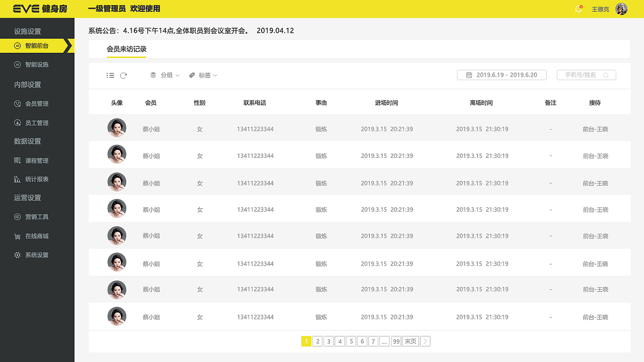Image resolution: width=644 pixels, height=362 pixels.
Task: Click the list view icon above the table
Action: click(x=110, y=75)
